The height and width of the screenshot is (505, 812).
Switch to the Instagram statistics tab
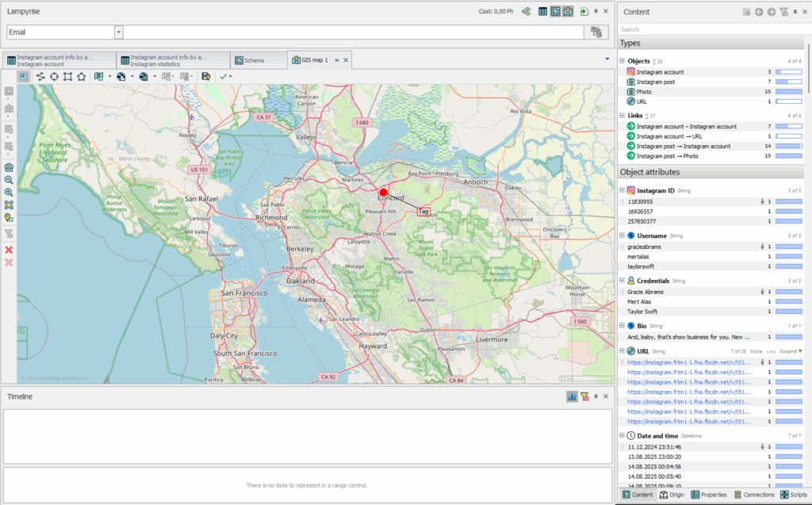[174, 60]
